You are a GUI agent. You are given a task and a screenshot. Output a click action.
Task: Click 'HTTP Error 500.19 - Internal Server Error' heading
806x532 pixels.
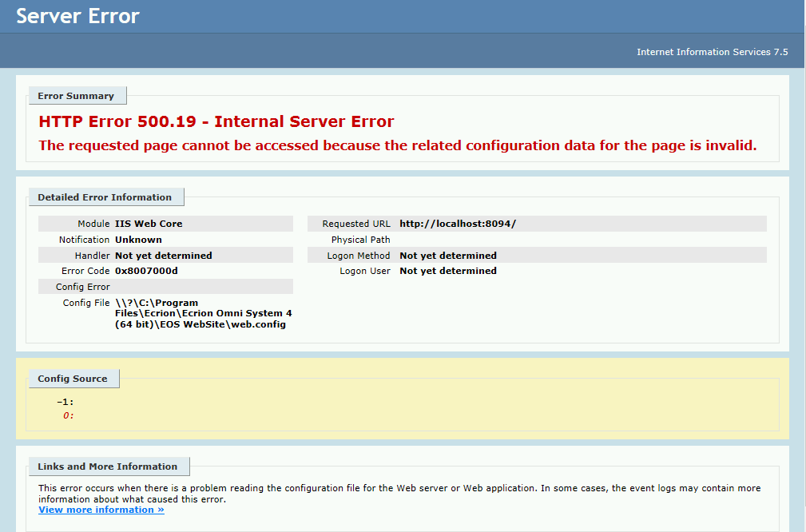(x=216, y=122)
